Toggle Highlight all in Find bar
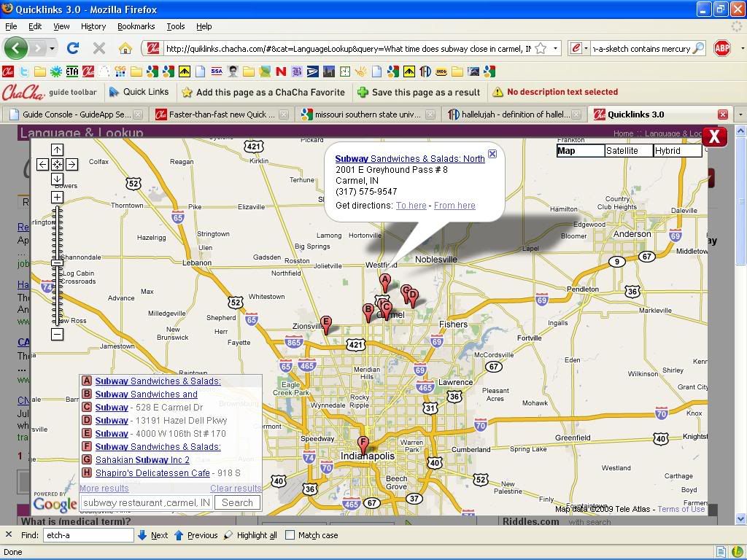The image size is (747, 560). (251, 535)
